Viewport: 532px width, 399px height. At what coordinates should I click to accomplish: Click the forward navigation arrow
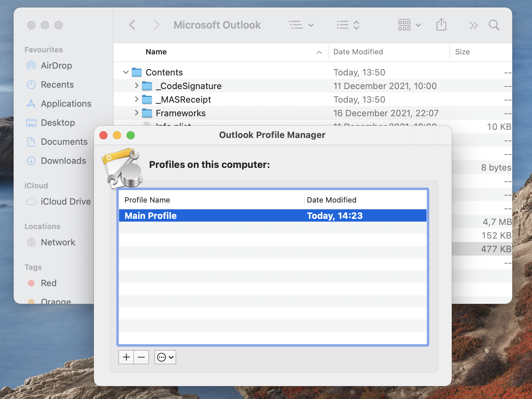tap(156, 25)
